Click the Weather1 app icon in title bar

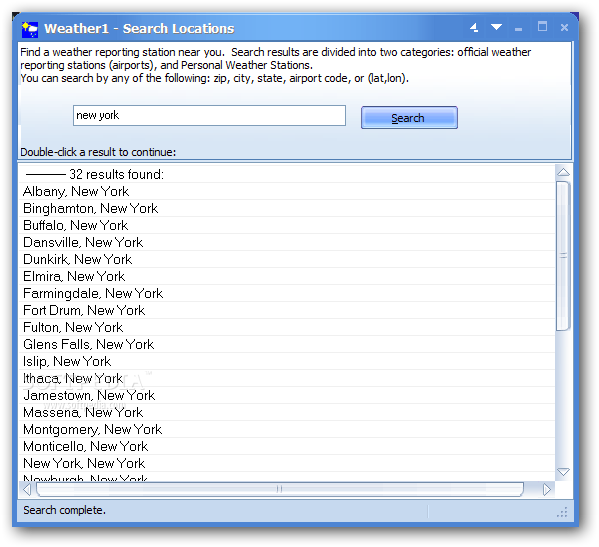(29, 29)
